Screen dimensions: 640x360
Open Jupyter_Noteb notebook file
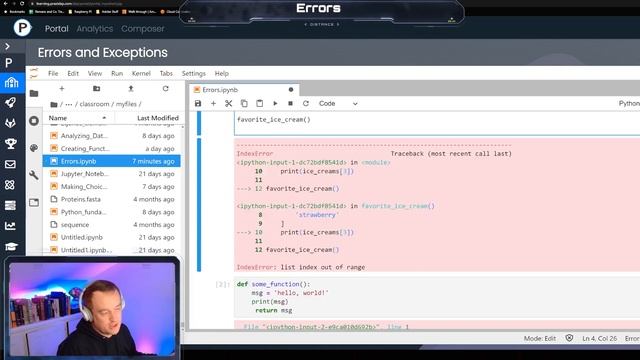click(x=111, y=174)
